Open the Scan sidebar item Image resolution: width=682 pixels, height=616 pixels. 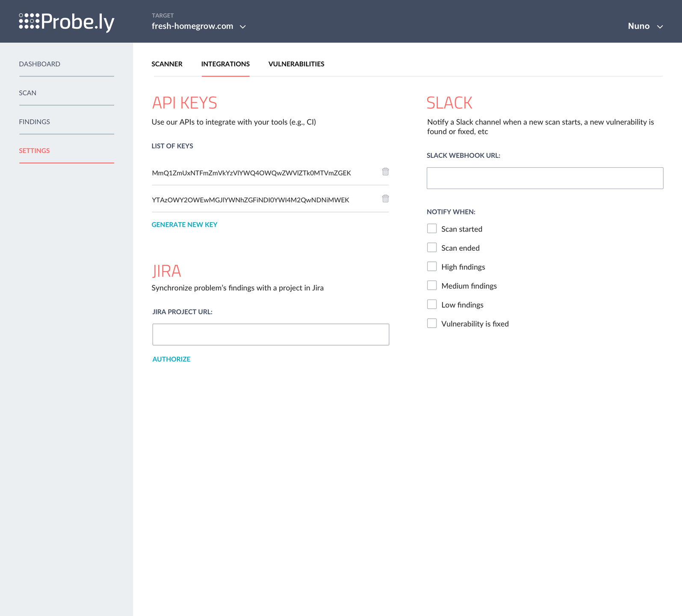[28, 93]
